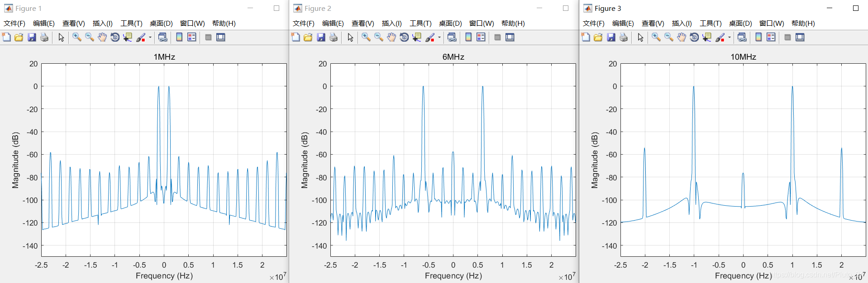This screenshot has height=283, width=868.
Task: Activate Pan hand tool in Figure 2
Action: click(391, 37)
